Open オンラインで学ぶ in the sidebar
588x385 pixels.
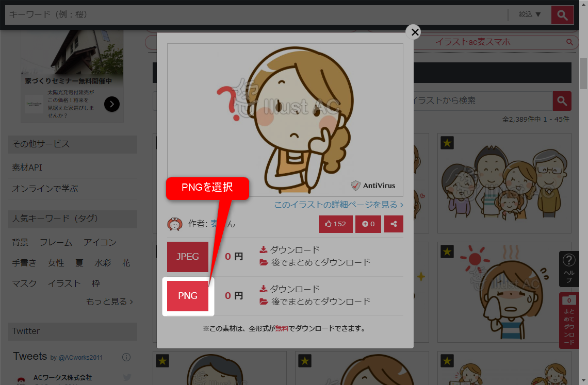tap(35, 187)
